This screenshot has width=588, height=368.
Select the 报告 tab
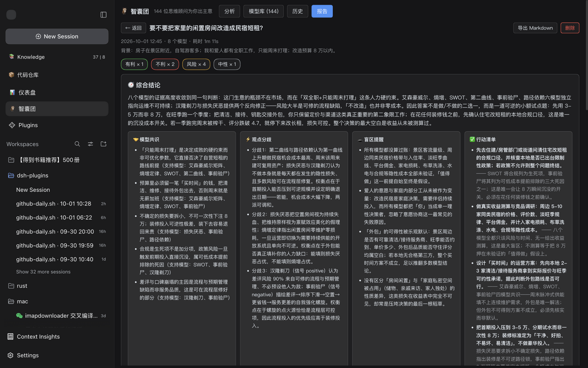tap(322, 11)
